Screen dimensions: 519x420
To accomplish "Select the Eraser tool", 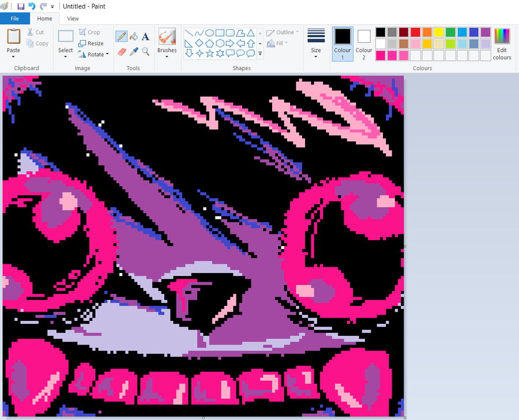I will [122, 52].
